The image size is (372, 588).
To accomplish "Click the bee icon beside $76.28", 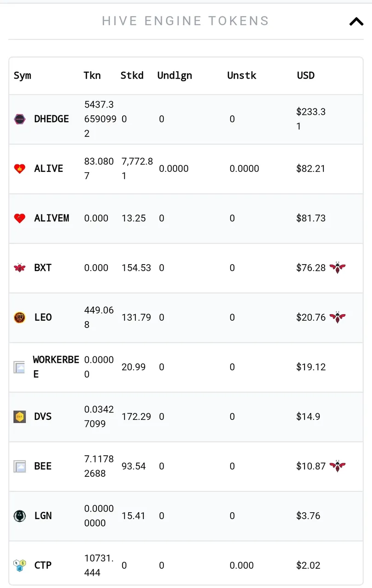I will [338, 268].
